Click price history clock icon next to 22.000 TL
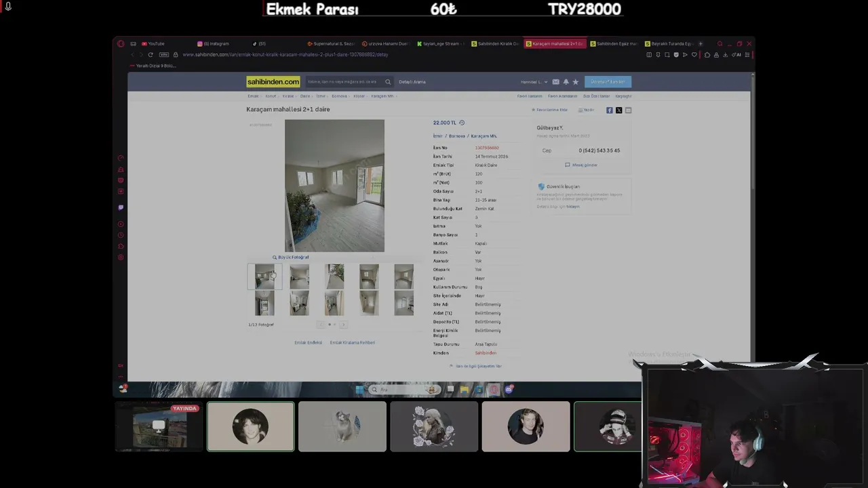 tap(462, 123)
